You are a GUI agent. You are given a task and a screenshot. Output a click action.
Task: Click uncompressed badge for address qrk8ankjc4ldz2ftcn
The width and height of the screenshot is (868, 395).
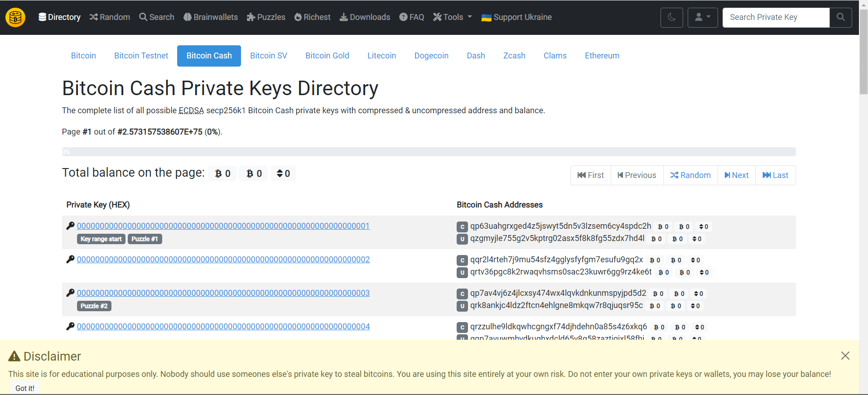point(462,306)
